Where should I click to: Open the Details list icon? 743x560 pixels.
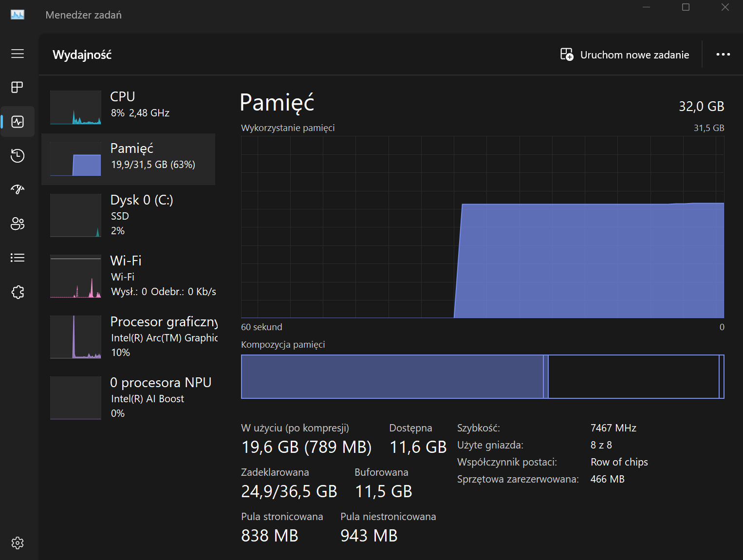pyautogui.click(x=18, y=258)
